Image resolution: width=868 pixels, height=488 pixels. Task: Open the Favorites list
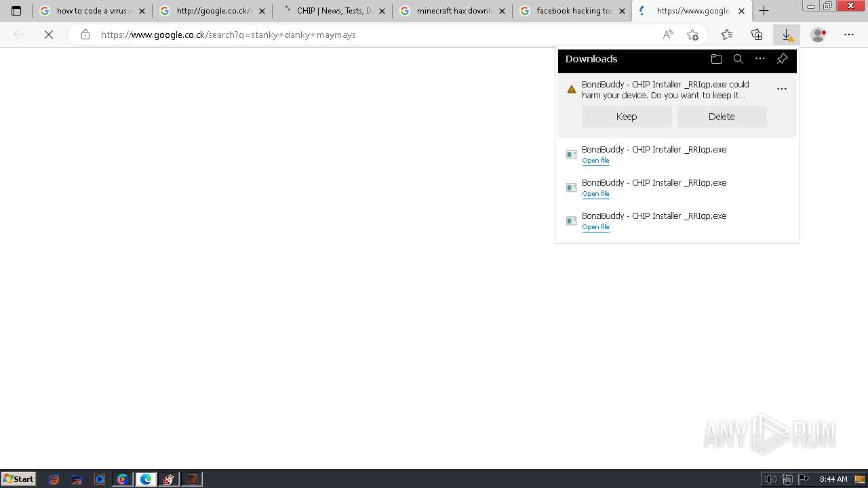click(x=727, y=35)
